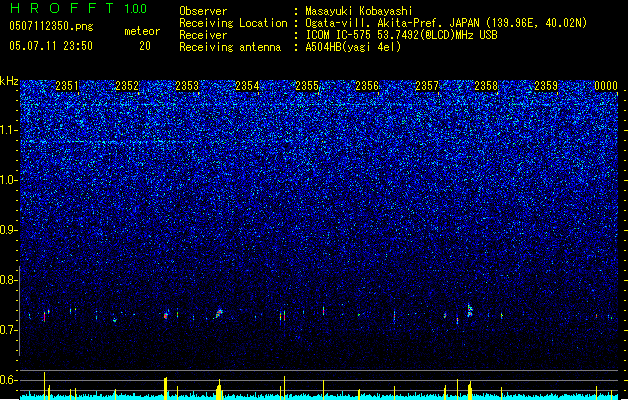Select the observer name Masayuki Kobayashi
The width and height of the screenshot is (629, 400).
pos(359,11)
